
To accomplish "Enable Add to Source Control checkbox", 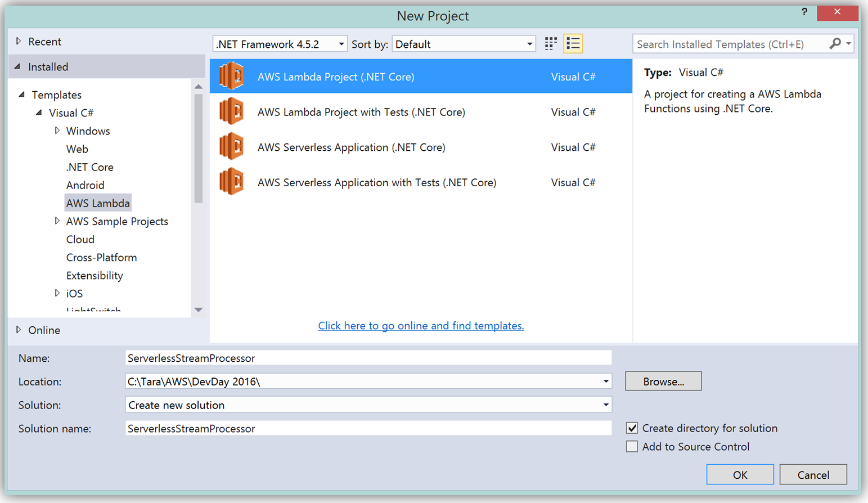I will coord(632,447).
